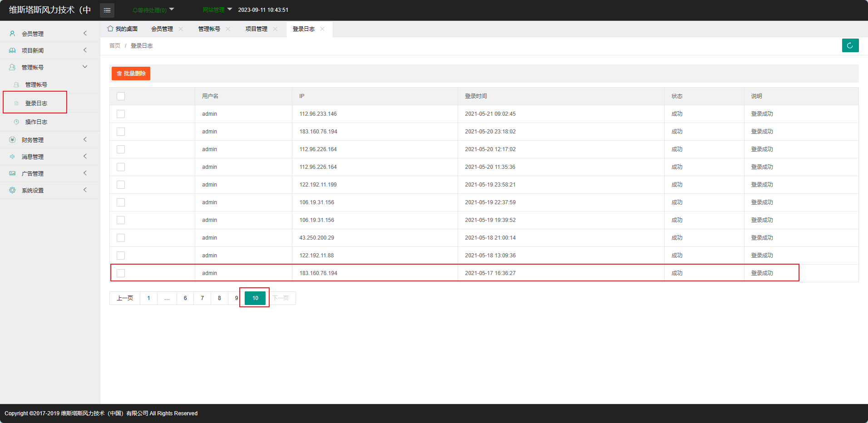Collapse the 管理帐号 sidebar section chevron
This screenshot has height=423, width=868.
coord(85,67)
